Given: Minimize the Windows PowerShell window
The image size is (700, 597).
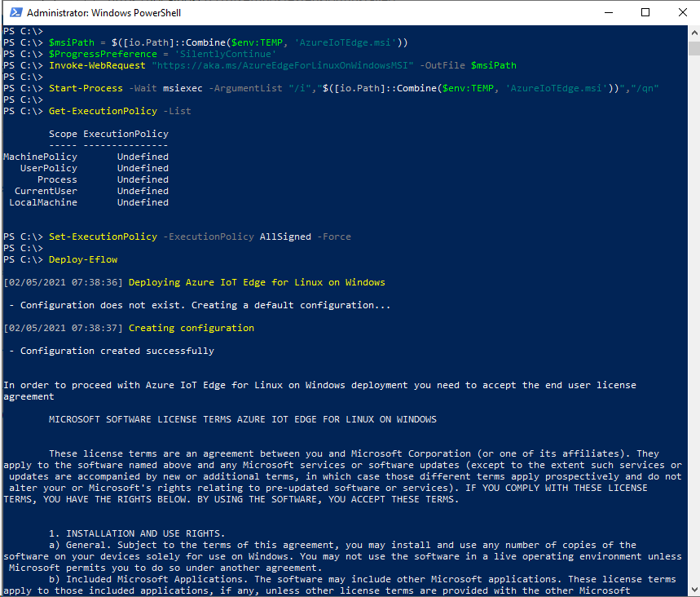Looking at the screenshot, I should tap(609, 12).
